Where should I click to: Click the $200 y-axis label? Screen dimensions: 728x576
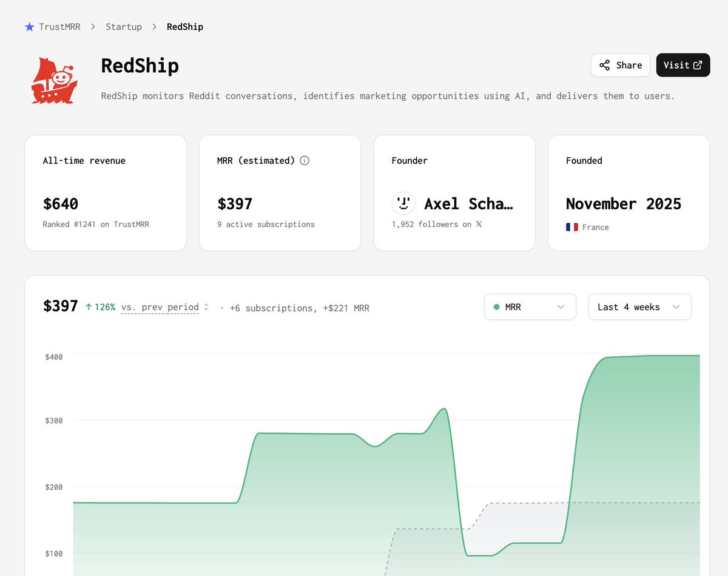tap(54, 487)
